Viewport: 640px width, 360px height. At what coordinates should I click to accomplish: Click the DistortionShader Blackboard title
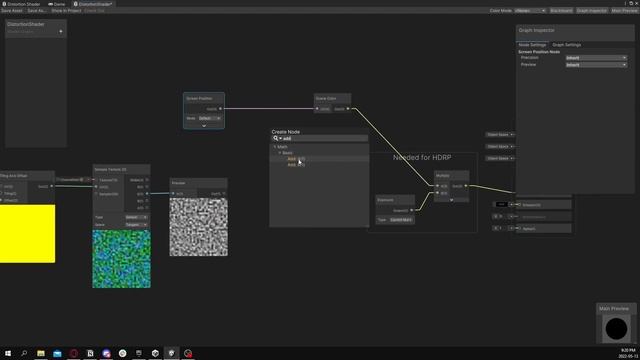[26, 24]
